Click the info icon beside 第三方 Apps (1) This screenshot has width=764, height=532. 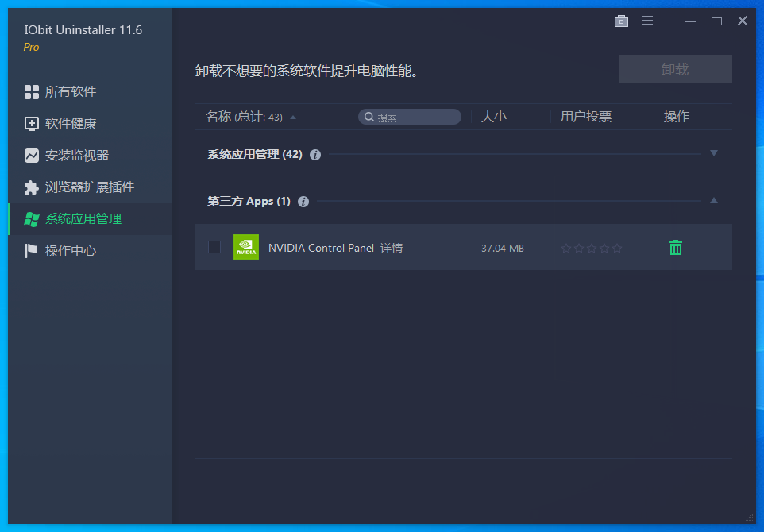(303, 201)
